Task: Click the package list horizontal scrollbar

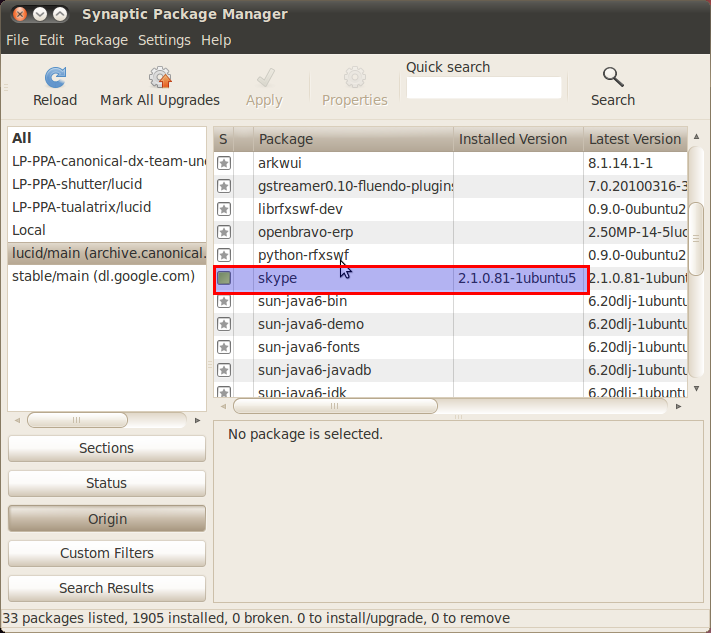Action: click(335, 406)
